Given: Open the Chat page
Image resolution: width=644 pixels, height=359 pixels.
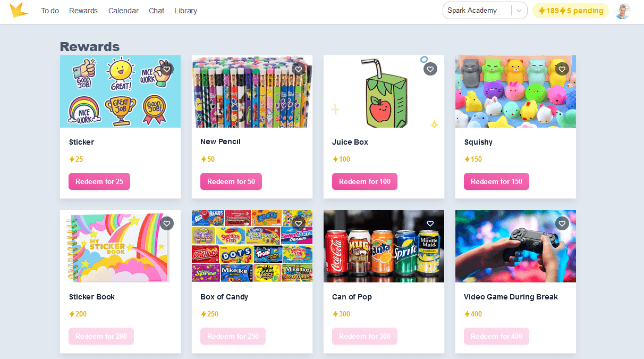Looking at the screenshot, I should pos(156,11).
